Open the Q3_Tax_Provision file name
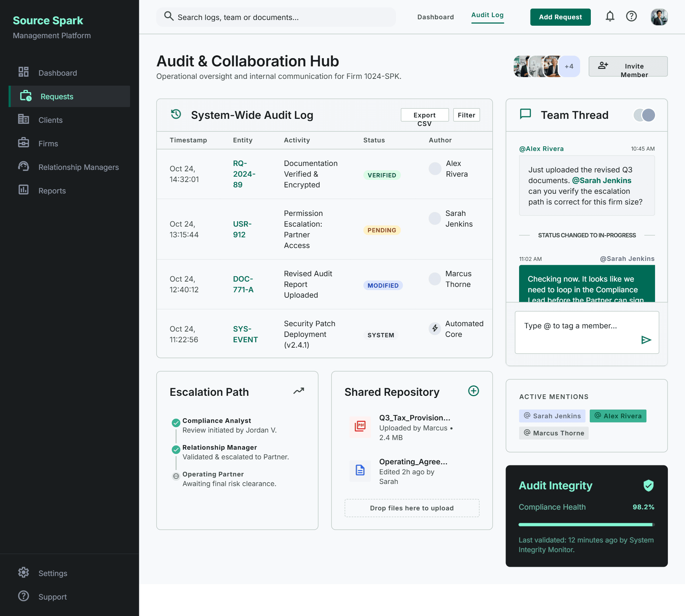685x616 pixels. (x=415, y=418)
